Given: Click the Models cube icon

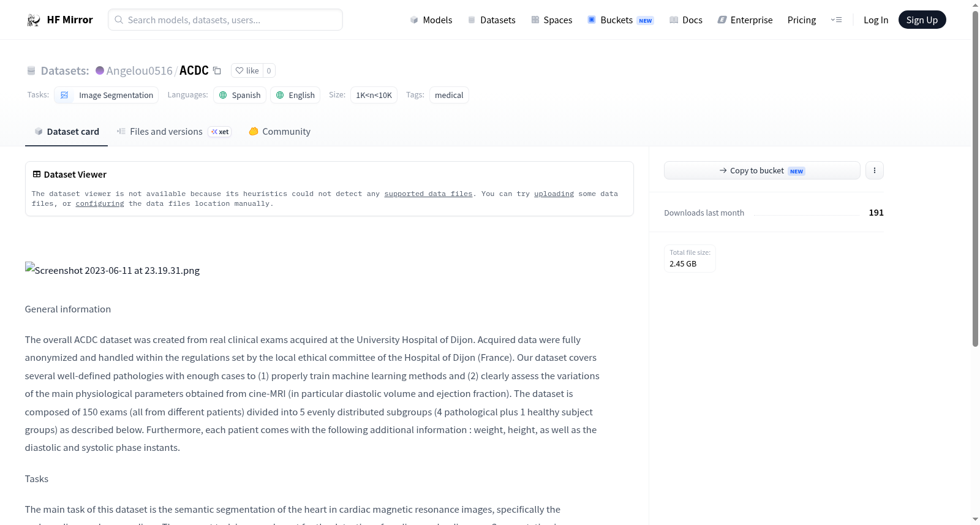Looking at the screenshot, I should 414,20.
